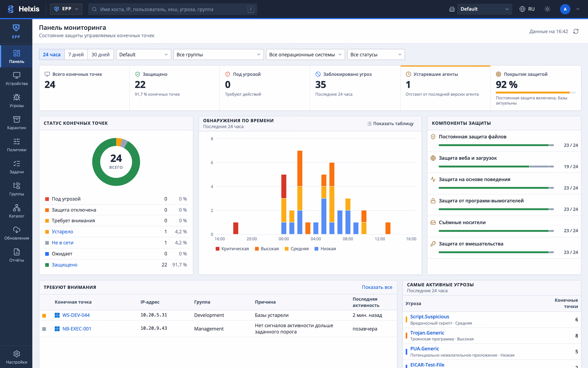Open the Trojan.Generic threat link

pos(427,333)
